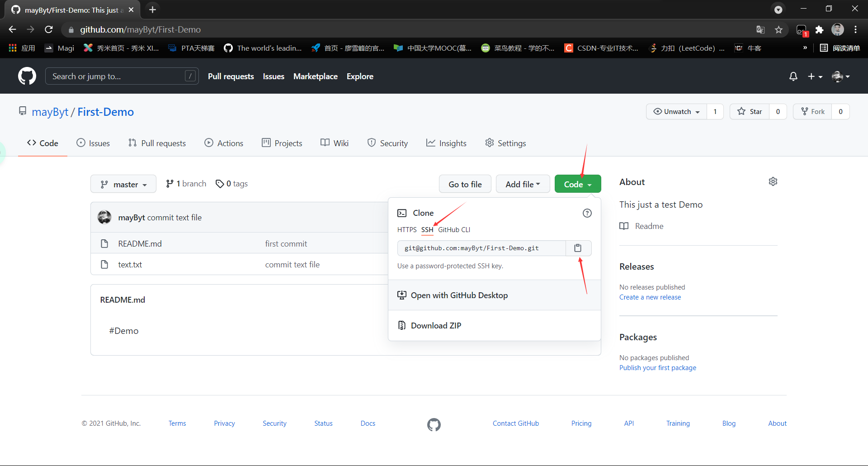Click the tab search dropdown in title bar
The image size is (868, 466).
pyautogui.click(x=778, y=10)
